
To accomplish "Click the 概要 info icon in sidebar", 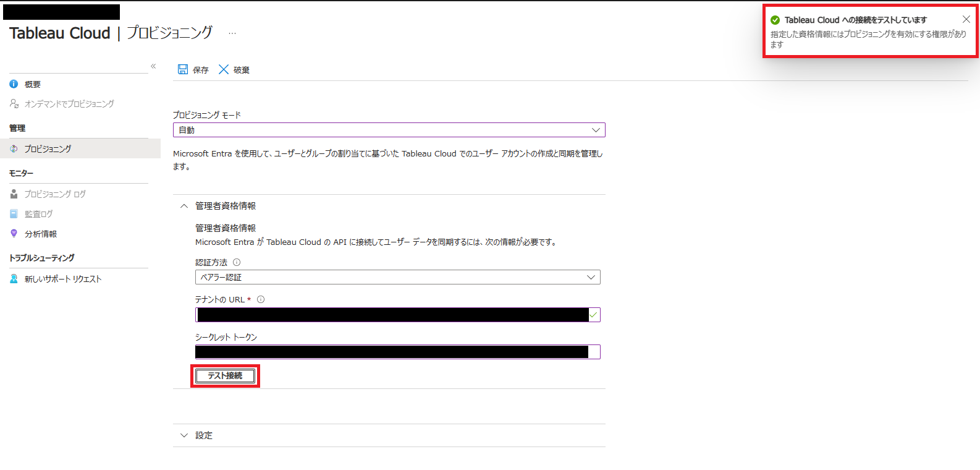I will [x=14, y=84].
